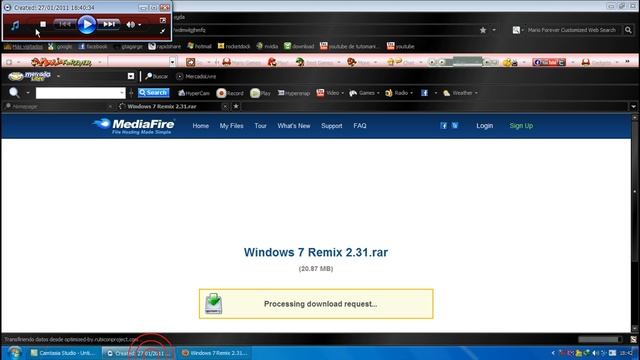
Task: Play the media in Windows Media Player
Action: (x=87, y=25)
